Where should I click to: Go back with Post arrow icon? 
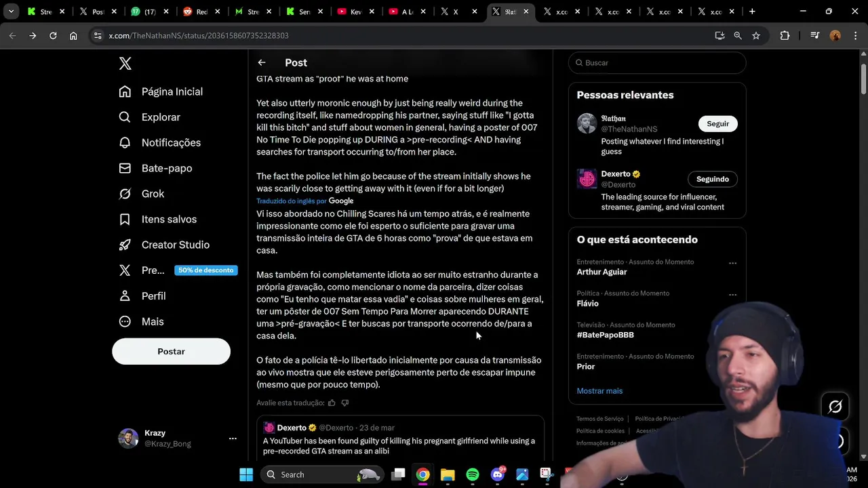(262, 62)
